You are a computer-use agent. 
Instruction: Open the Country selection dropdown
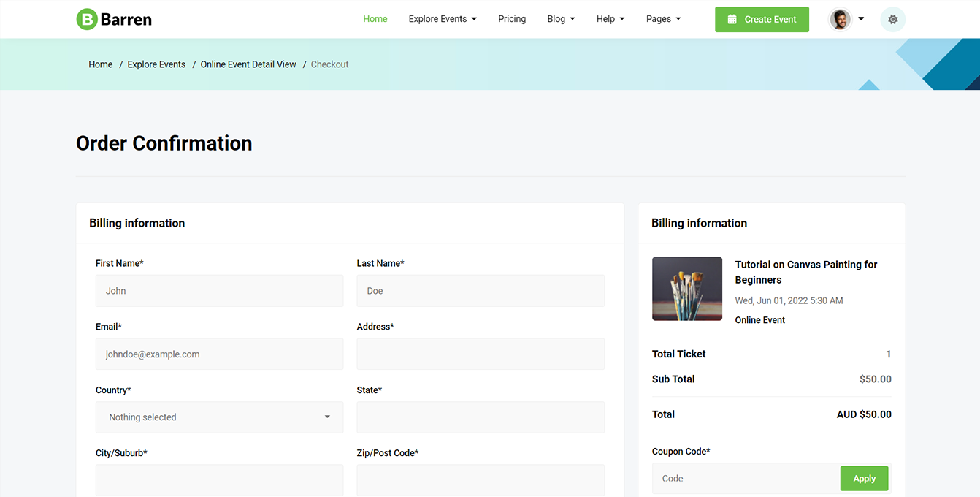[219, 417]
